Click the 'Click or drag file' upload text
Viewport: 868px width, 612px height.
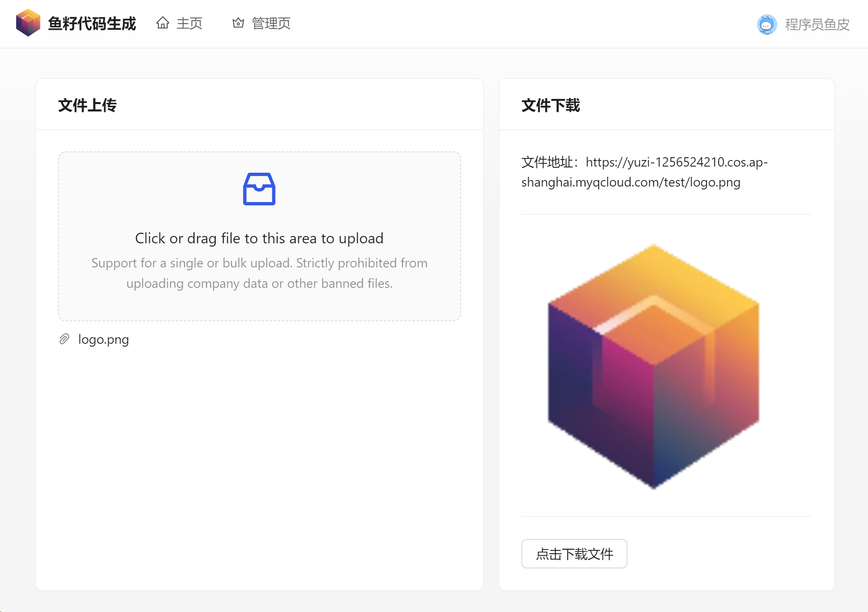click(259, 238)
